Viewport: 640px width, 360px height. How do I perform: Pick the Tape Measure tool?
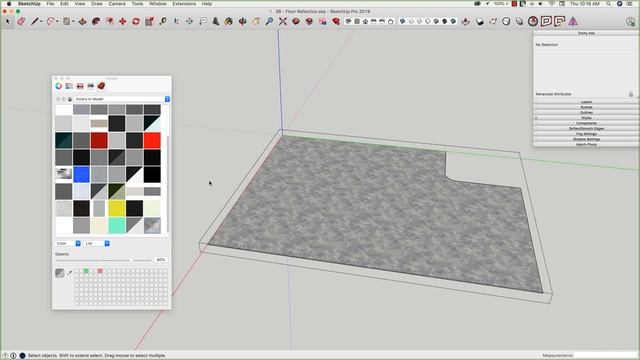(163, 21)
